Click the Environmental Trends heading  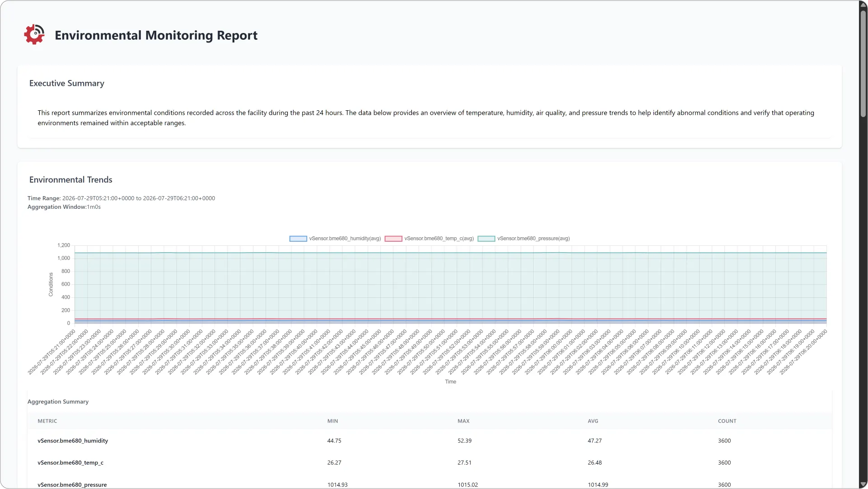(71, 180)
